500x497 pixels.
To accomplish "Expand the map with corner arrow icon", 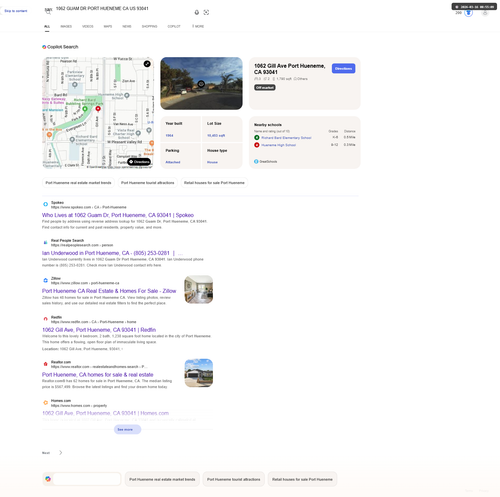I will pos(147,64).
